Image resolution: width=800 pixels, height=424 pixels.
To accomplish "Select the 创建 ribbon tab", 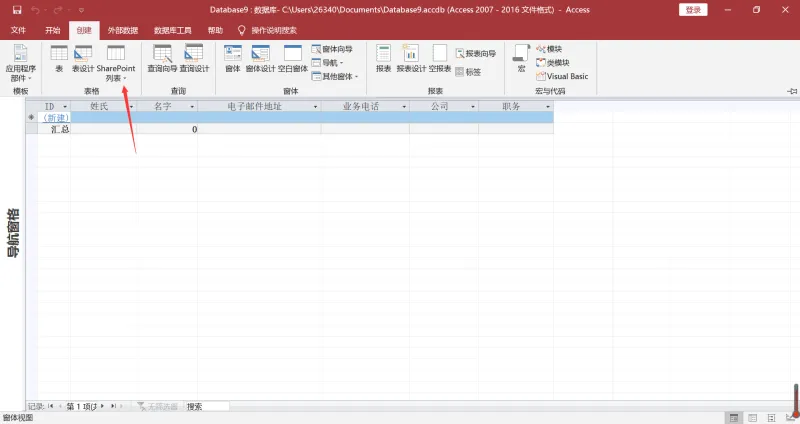I will coord(84,30).
